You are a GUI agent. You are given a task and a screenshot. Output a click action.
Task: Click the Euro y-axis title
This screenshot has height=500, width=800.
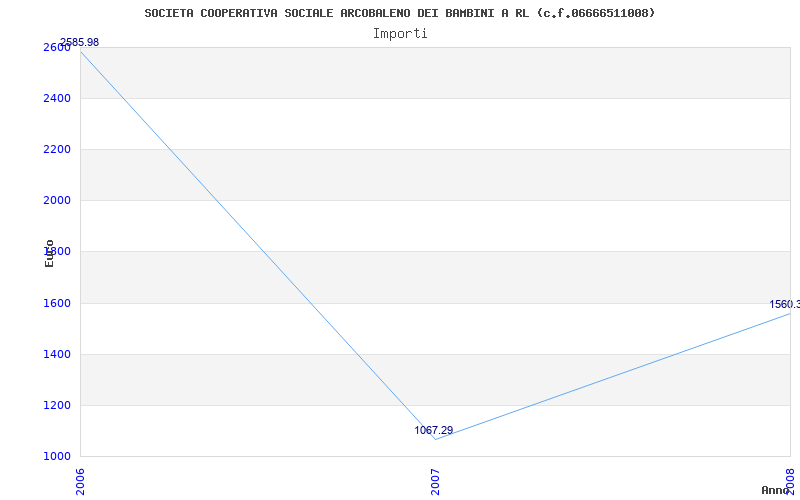click(49, 253)
